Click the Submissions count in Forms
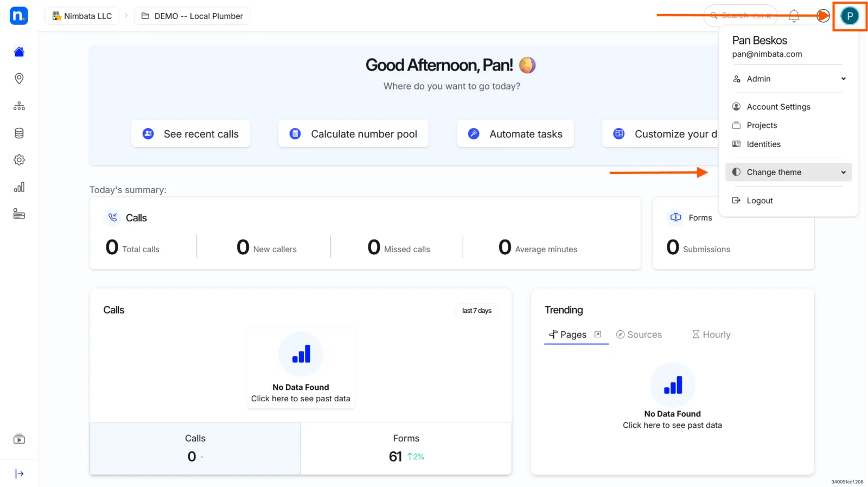The width and height of the screenshot is (868, 487). (673, 247)
